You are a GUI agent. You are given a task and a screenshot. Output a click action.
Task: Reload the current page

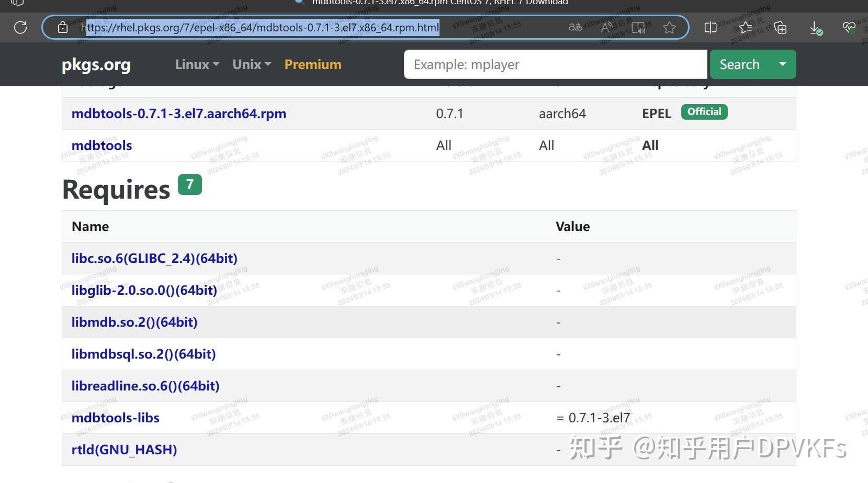(x=20, y=27)
